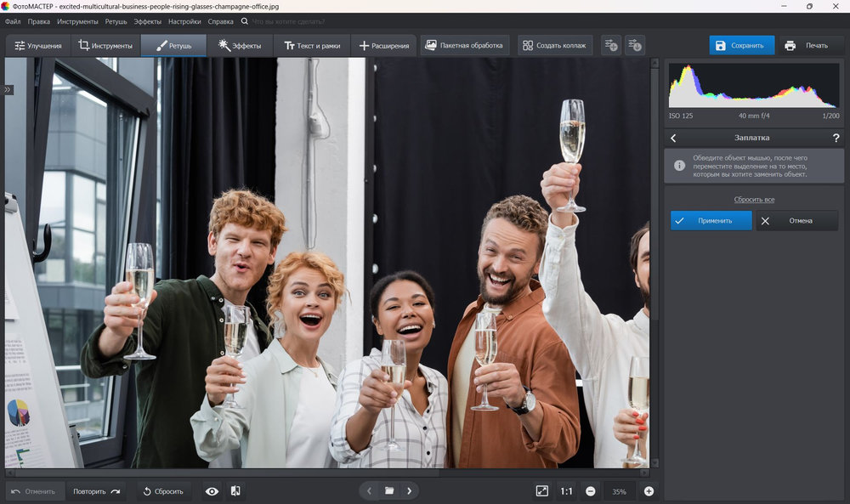The height and width of the screenshot is (504, 850).
Task: Zoom out with the minus button
Action: [x=591, y=491]
